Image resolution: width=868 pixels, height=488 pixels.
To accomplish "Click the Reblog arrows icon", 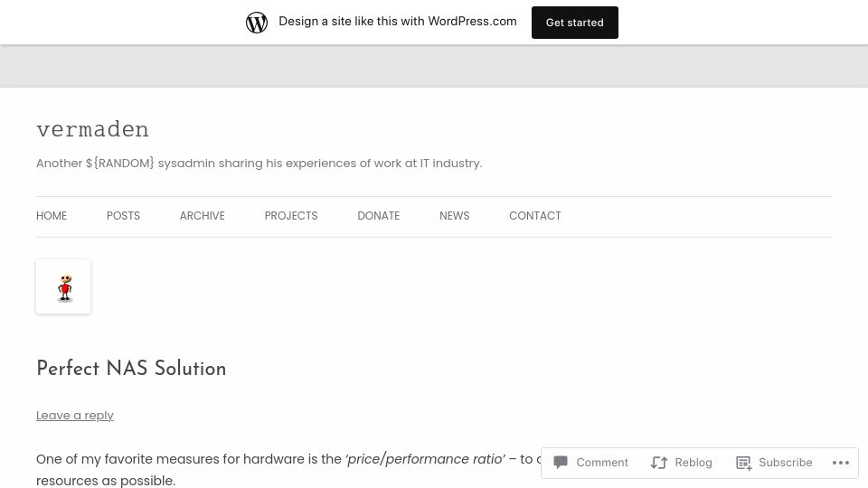I will [659, 463].
